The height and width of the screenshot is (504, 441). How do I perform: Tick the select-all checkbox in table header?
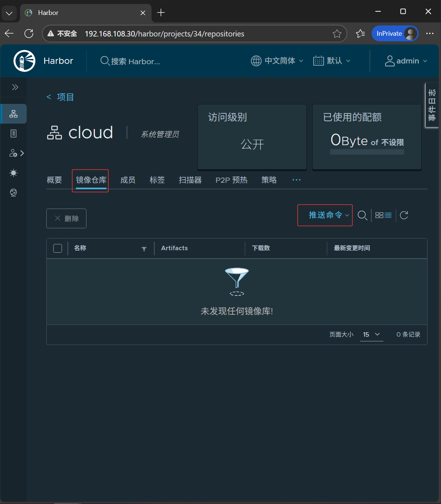pos(58,248)
